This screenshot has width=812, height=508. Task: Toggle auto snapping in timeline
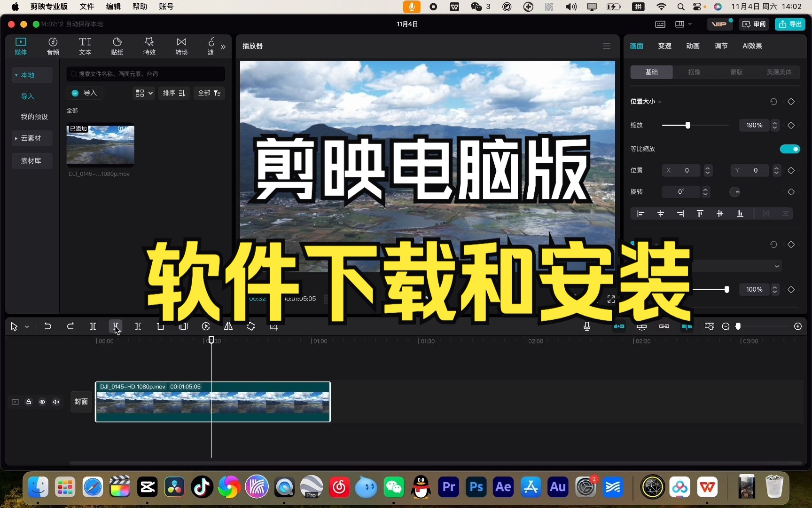point(641,326)
